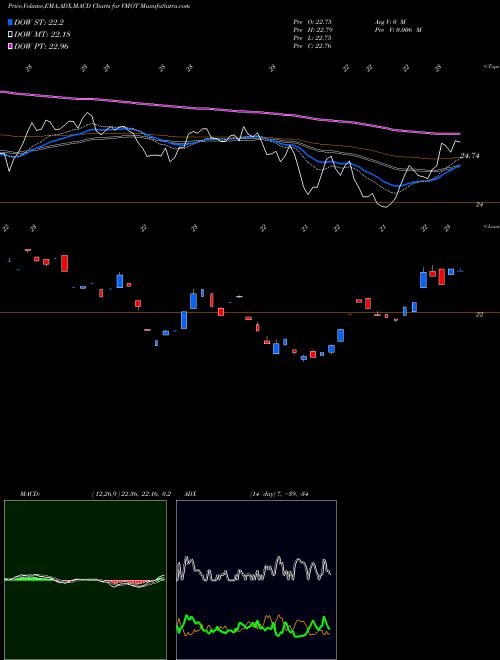Image resolution: width=500 pixels, height=660 pixels.
Task: Click the 22 axis label on the candlestick chart
Action: [479, 314]
